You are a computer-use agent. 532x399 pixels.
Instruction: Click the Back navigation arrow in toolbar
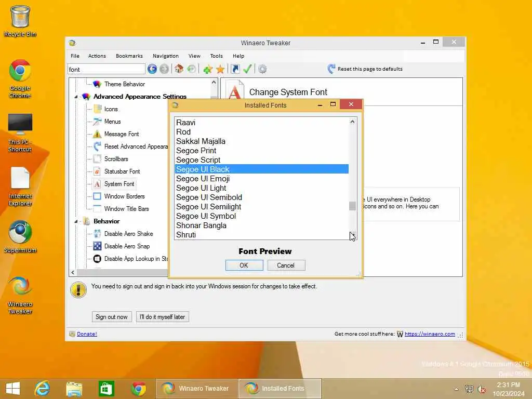pos(152,69)
